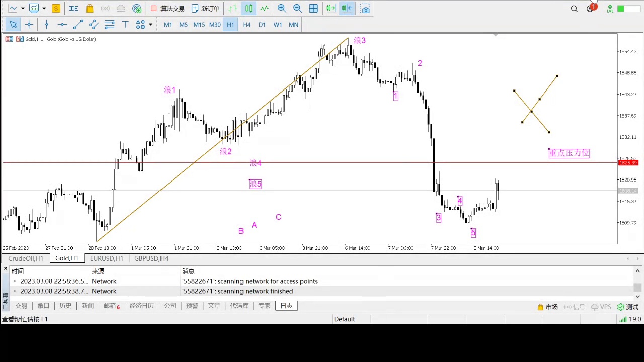644x362 pixels.
Task: Select the crosshair tool
Action: tap(29, 24)
